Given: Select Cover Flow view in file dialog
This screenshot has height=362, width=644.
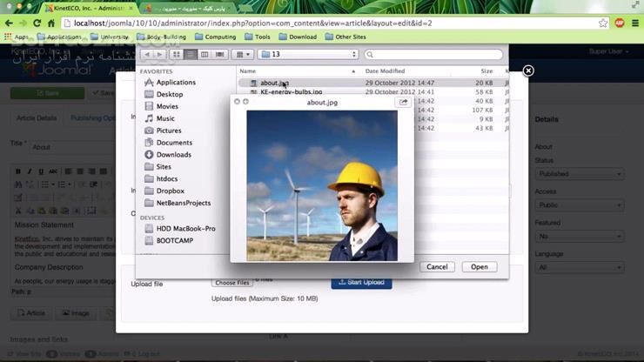Looking at the screenshot, I should (219, 55).
